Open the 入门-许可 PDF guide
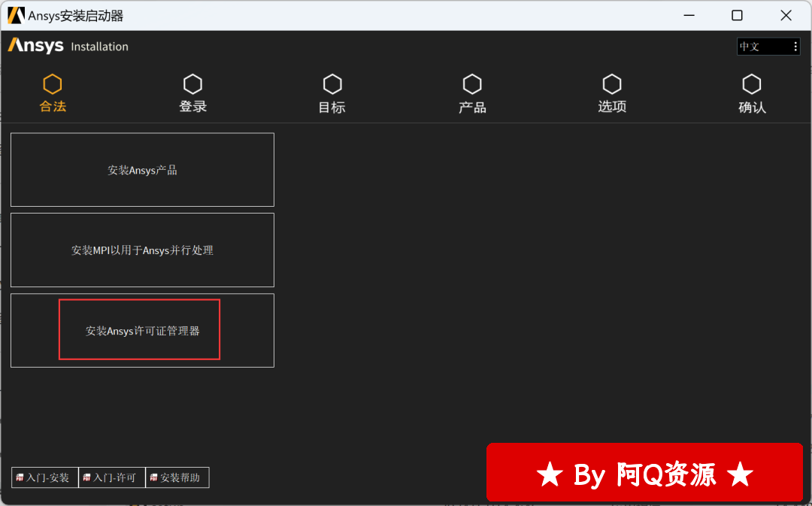This screenshot has width=812, height=506. [x=112, y=477]
